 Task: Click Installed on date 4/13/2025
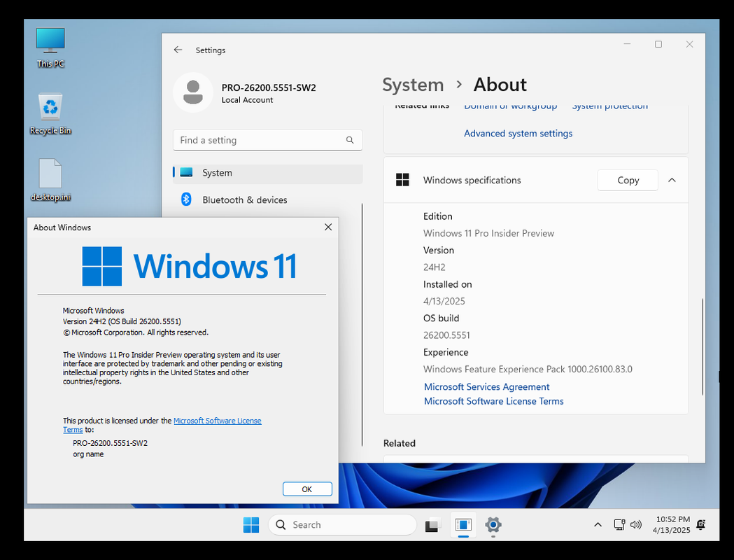pos(444,301)
